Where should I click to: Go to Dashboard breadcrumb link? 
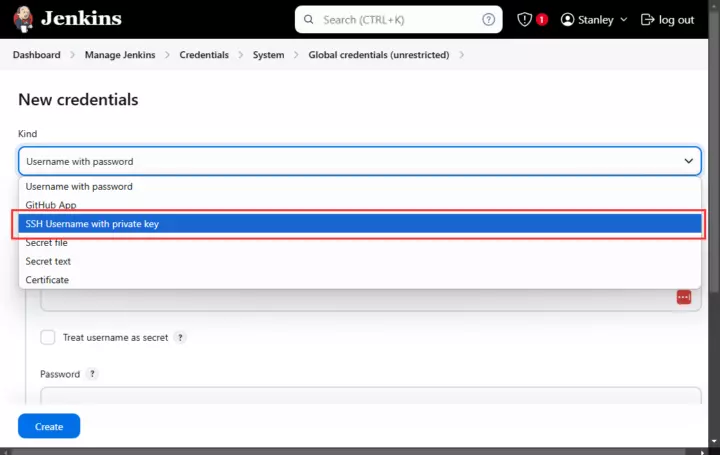(37, 55)
